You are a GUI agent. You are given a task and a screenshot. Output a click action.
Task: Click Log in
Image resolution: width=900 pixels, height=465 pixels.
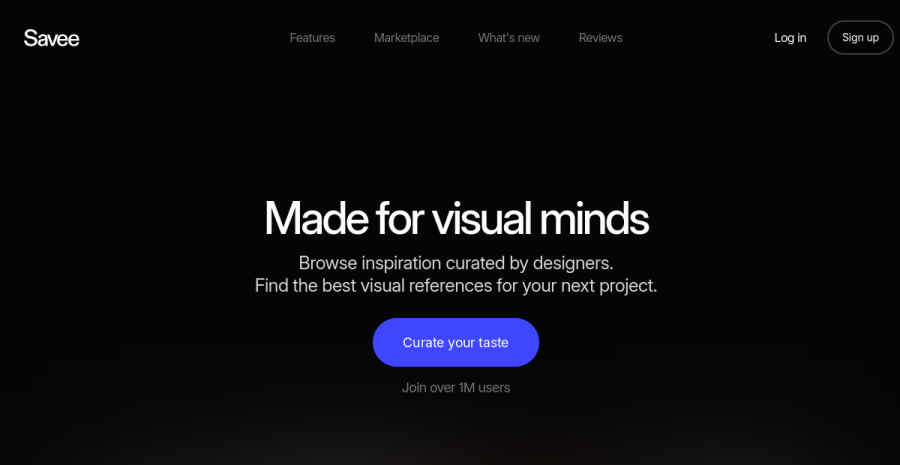(x=790, y=38)
